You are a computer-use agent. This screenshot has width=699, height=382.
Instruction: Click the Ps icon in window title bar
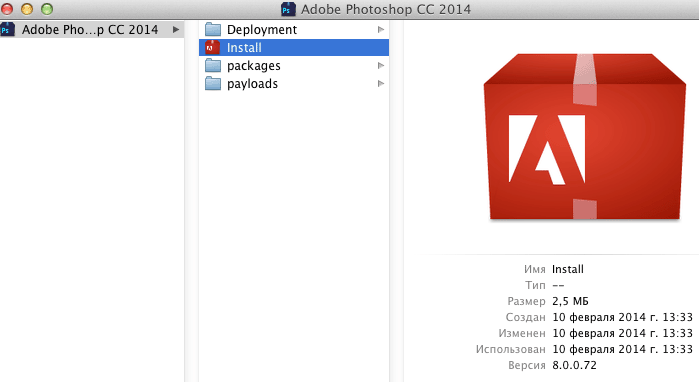288,9
